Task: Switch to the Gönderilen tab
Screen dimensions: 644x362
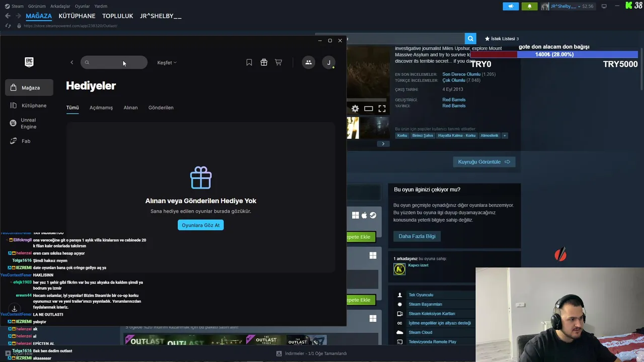Action: (x=161, y=108)
